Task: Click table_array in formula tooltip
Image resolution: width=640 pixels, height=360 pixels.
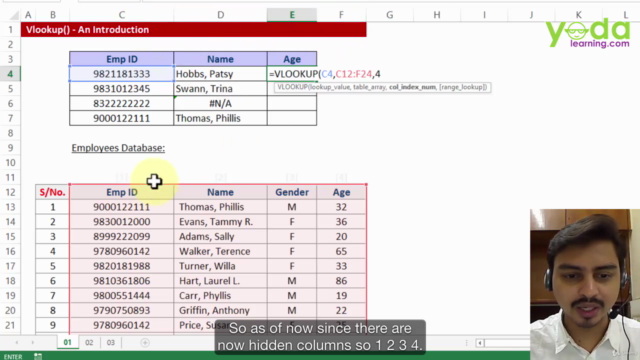Action: [369, 87]
